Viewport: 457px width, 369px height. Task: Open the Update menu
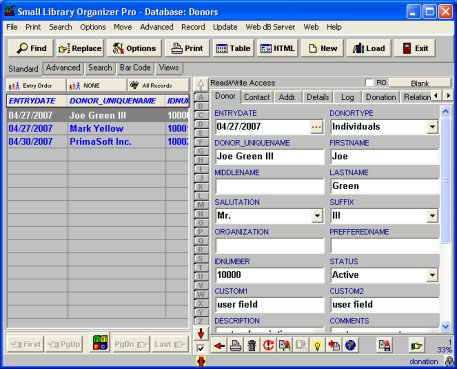[225, 27]
